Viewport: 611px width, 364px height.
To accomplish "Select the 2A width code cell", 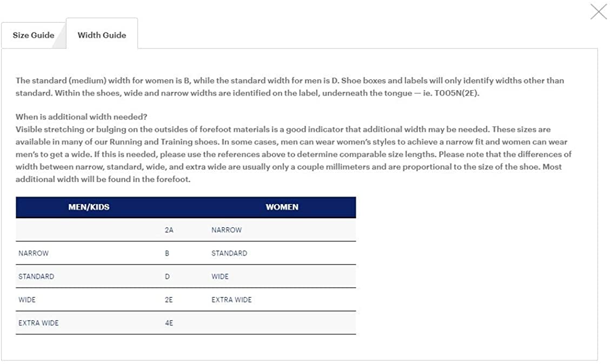I will [169, 230].
